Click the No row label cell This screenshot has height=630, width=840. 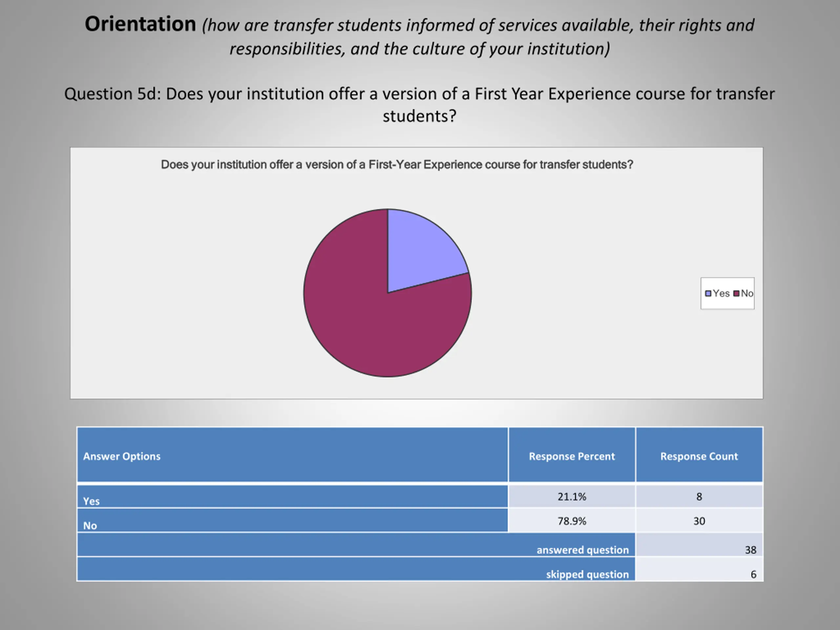292,521
